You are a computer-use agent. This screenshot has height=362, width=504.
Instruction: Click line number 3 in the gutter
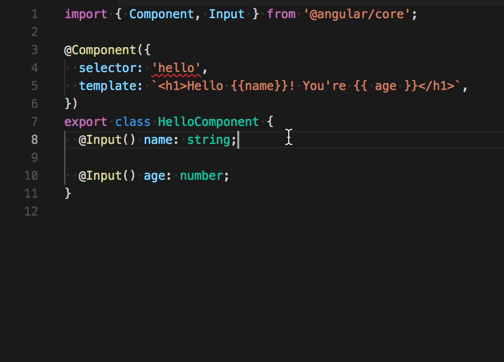pyautogui.click(x=35, y=50)
